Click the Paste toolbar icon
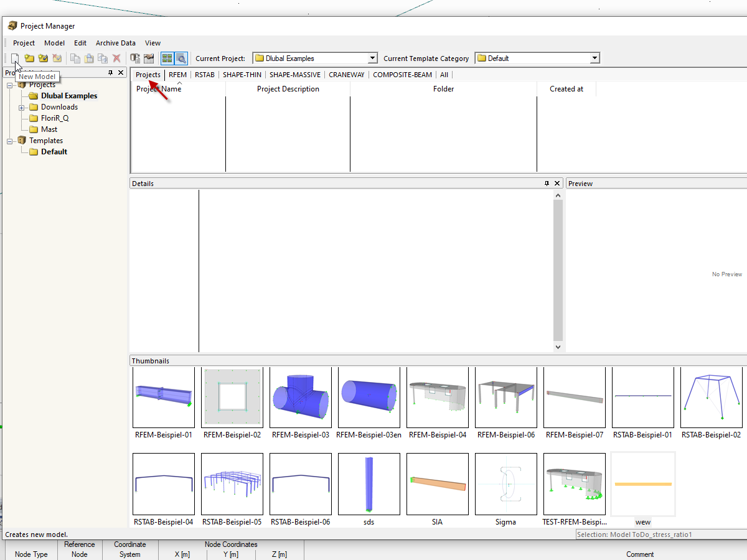The image size is (747, 560). pos(89,58)
